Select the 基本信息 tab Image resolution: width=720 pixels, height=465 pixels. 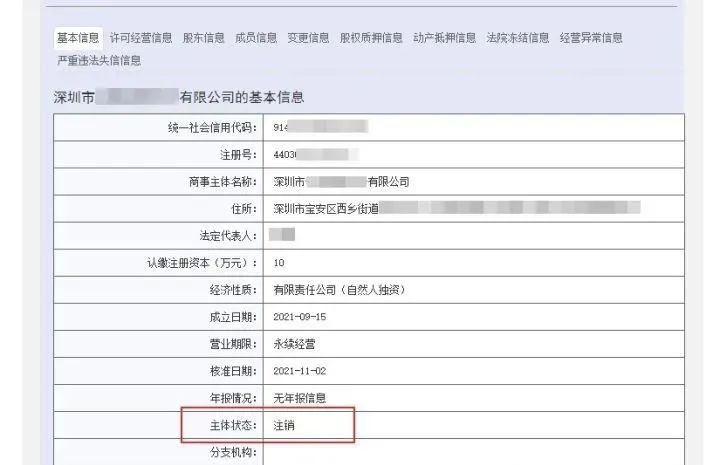[x=78, y=38]
